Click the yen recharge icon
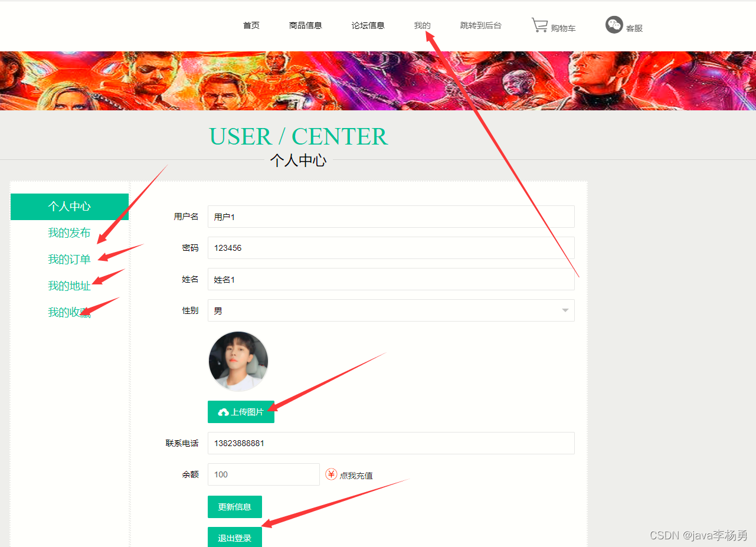The image size is (756, 547). pyautogui.click(x=331, y=474)
